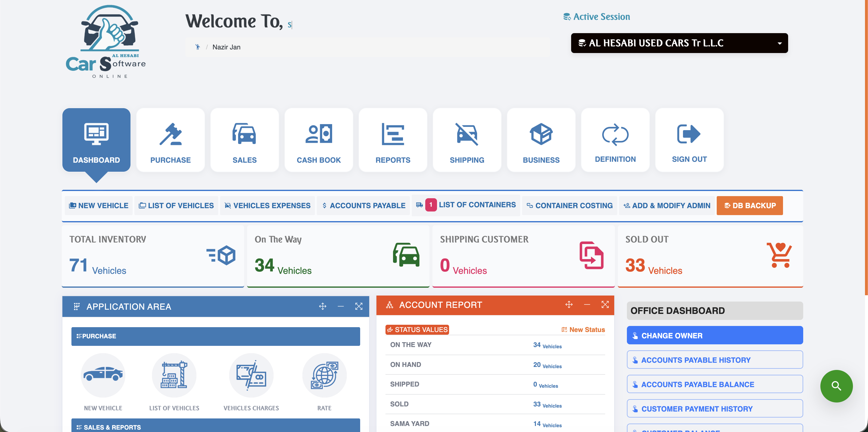Viewport: 868px width, 432px height.
Task: Click the ON HAND status row
Action: pos(495,365)
